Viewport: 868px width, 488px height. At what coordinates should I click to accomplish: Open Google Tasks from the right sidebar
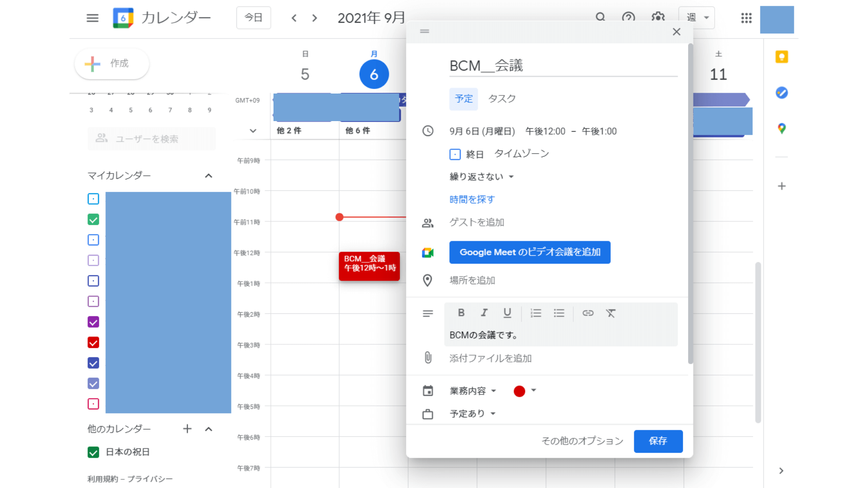click(x=781, y=93)
